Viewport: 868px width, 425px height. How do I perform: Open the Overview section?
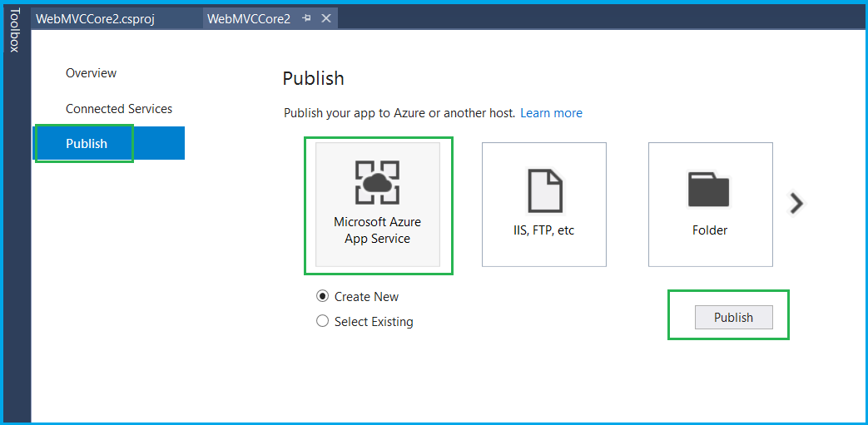[x=92, y=73]
